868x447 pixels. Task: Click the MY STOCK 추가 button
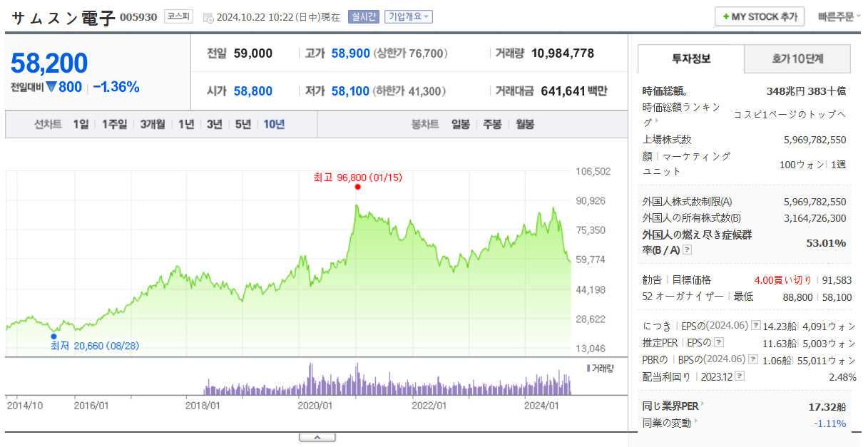click(x=759, y=16)
